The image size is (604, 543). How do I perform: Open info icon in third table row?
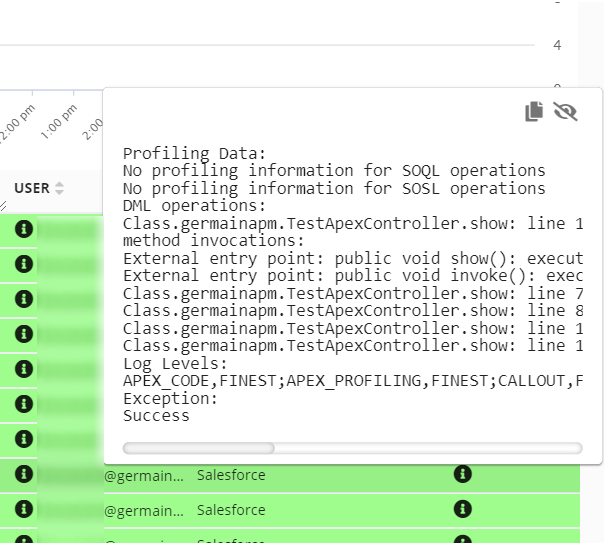point(24,299)
